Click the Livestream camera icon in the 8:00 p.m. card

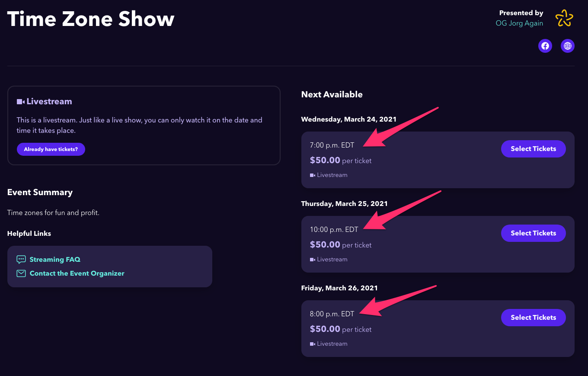[313, 344]
